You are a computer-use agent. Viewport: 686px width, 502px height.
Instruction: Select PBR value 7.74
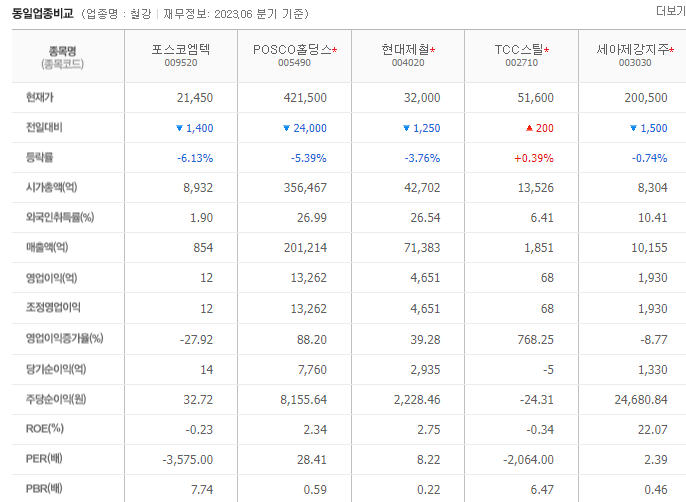(x=202, y=489)
